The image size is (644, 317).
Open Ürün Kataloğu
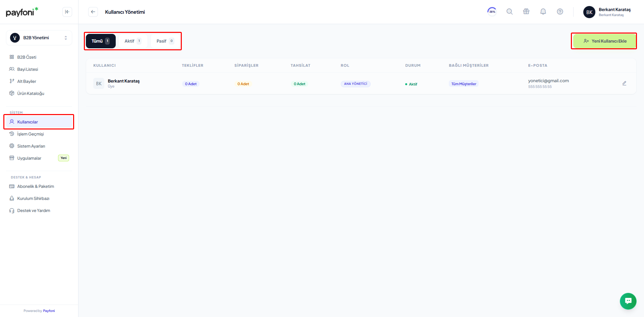click(39, 93)
